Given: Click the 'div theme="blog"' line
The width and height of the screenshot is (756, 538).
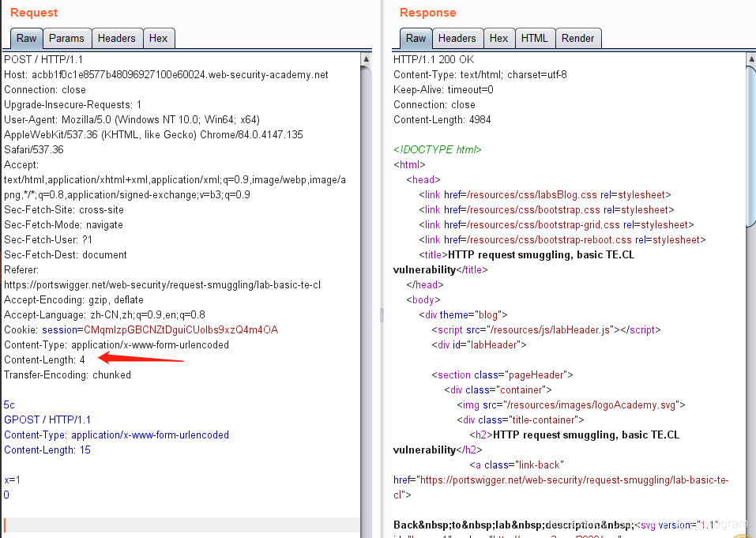Looking at the screenshot, I should click(x=464, y=314).
